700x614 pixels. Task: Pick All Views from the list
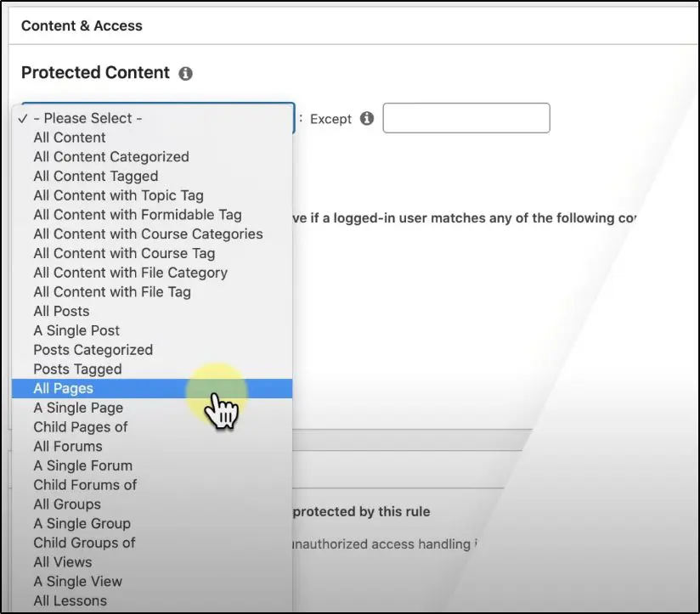click(62, 562)
